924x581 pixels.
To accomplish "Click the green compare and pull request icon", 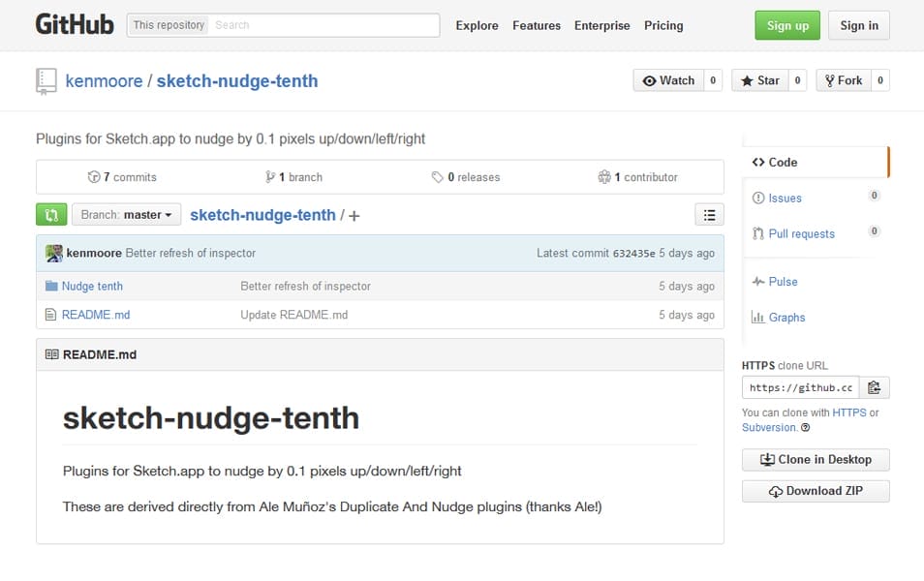I will click(x=50, y=214).
